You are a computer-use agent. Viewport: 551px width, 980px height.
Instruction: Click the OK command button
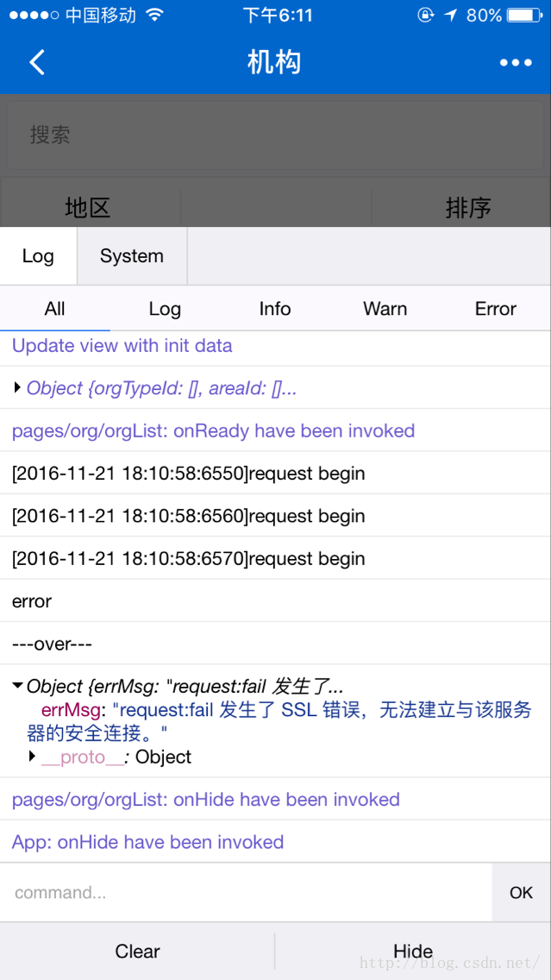pos(521,893)
